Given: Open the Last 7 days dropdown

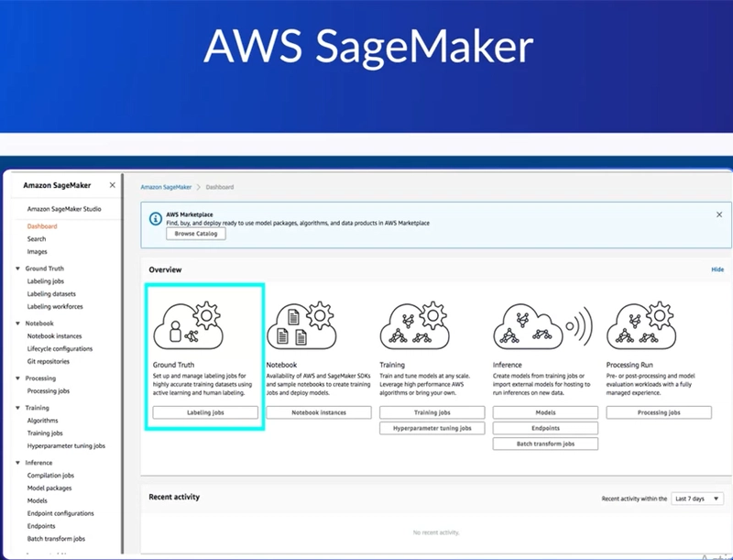Looking at the screenshot, I should point(697,499).
